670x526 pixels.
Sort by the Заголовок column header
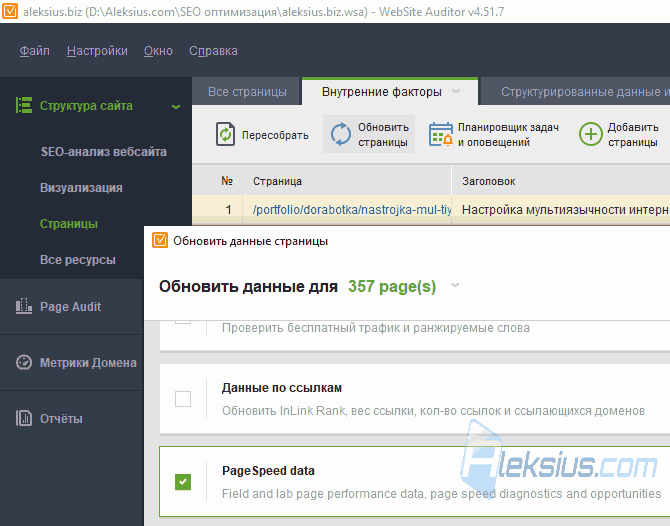(x=488, y=181)
